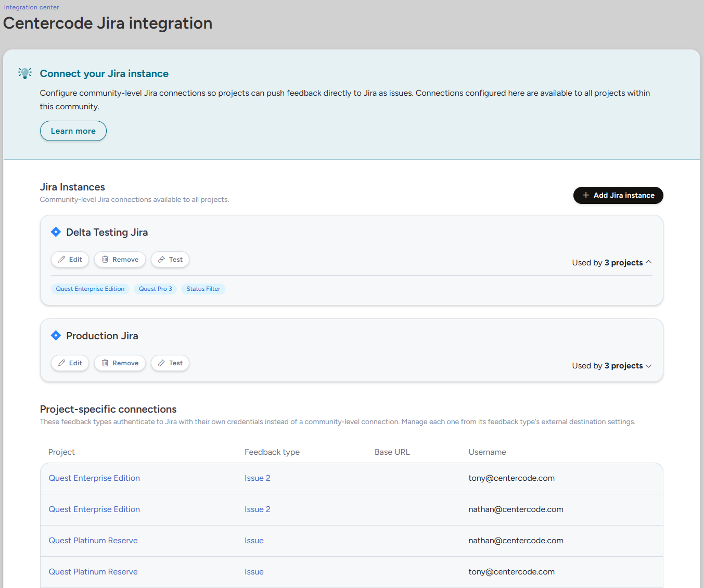Edit the Production Jira instance
Image resolution: width=704 pixels, height=588 pixels.
coord(70,363)
